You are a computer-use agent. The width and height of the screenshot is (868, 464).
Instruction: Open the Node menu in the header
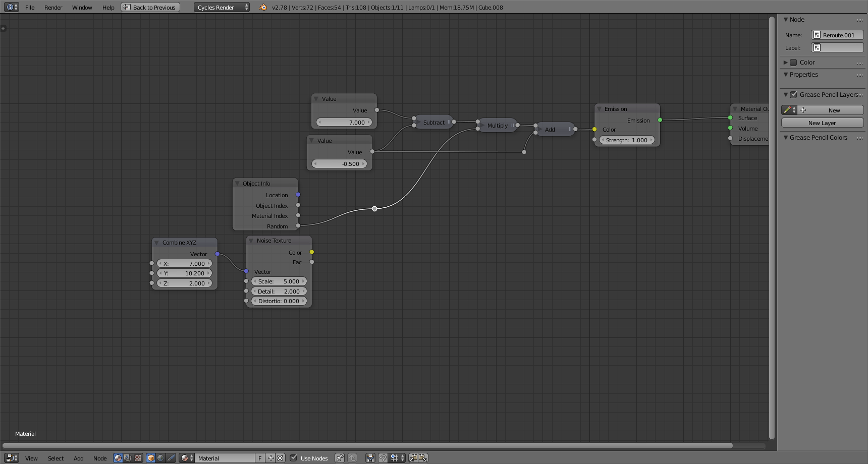pos(100,458)
